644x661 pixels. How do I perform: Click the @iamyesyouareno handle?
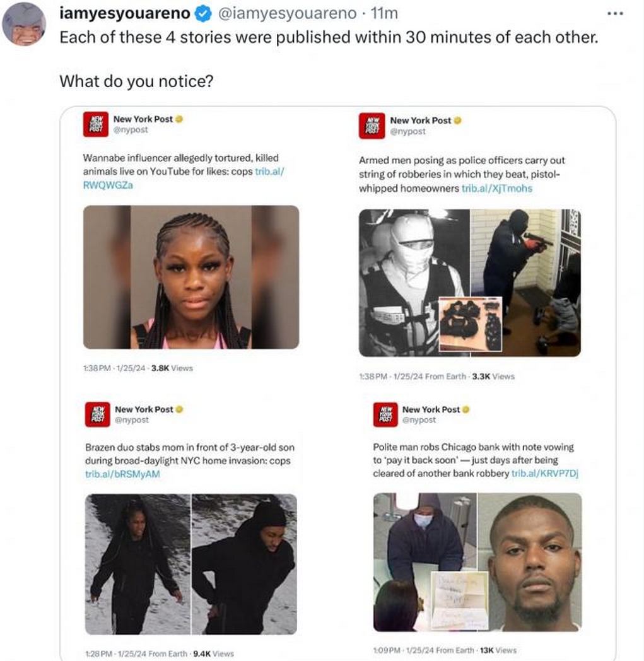coord(287,13)
